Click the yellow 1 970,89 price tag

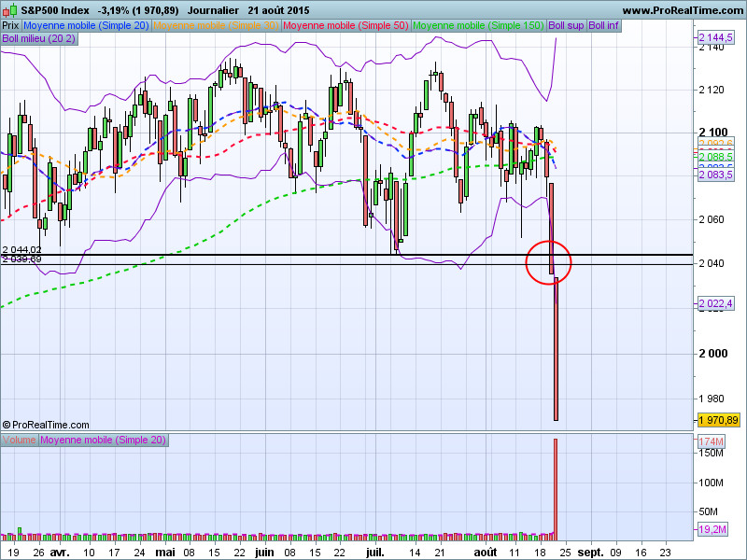[x=718, y=420]
